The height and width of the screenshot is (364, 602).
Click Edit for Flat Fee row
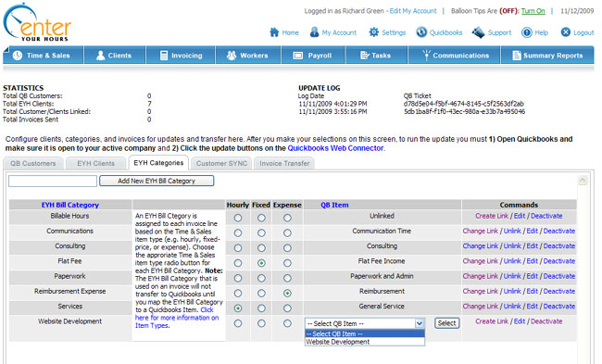tap(533, 261)
